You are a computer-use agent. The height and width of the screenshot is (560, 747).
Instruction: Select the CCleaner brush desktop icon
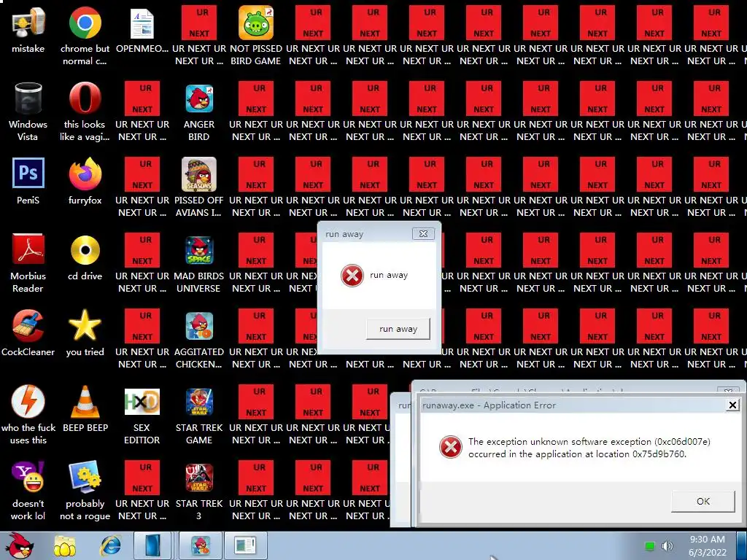pyautogui.click(x=28, y=326)
